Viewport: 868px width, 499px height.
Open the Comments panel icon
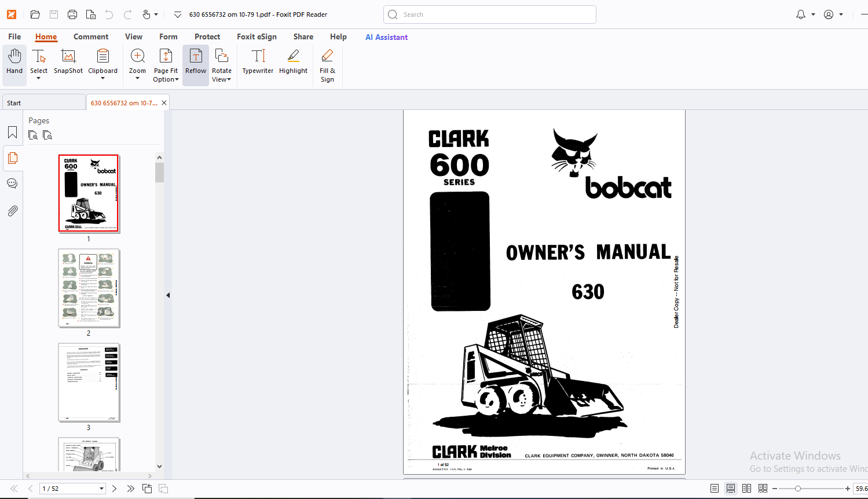(x=12, y=184)
